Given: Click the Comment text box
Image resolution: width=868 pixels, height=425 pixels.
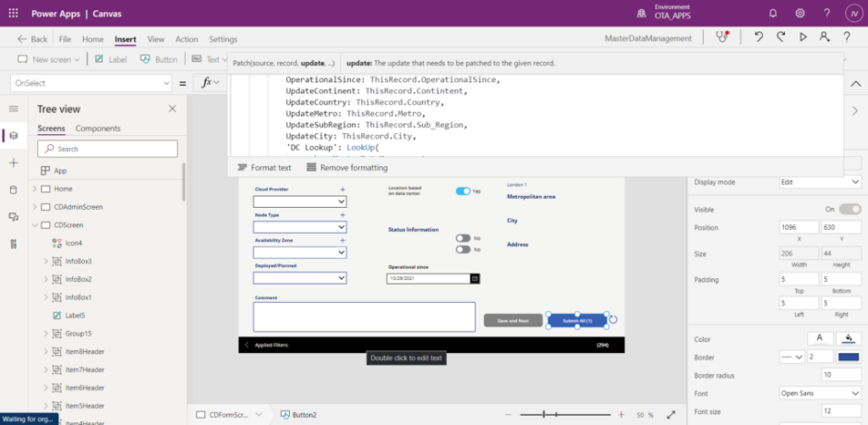Looking at the screenshot, I should coord(364,317).
